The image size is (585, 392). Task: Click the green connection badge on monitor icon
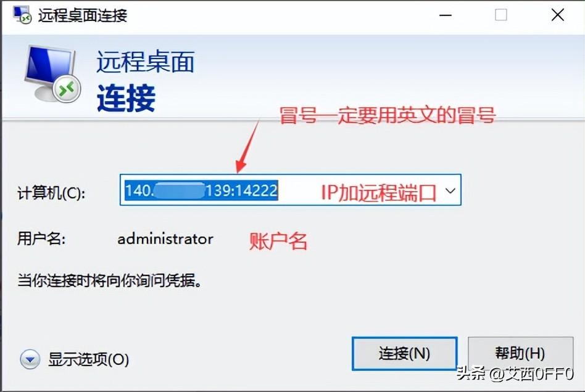tap(67, 89)
